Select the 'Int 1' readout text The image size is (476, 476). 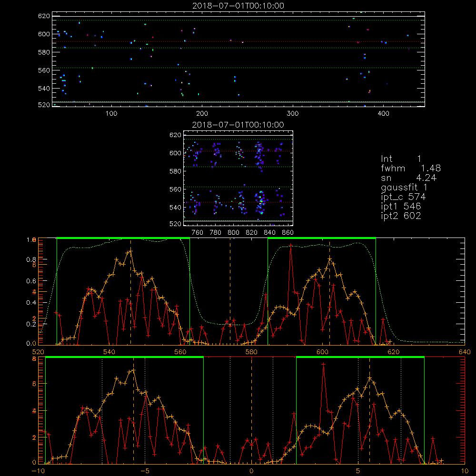401,159
